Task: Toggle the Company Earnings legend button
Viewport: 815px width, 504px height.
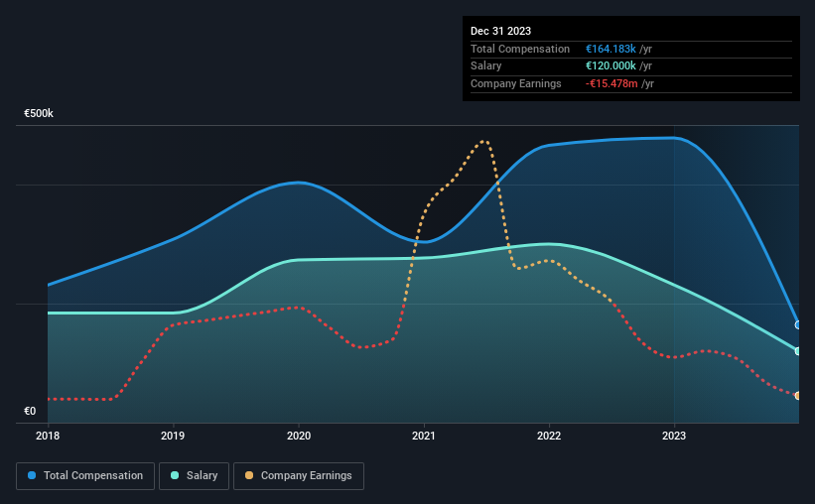Action: [x=299, y=476]
